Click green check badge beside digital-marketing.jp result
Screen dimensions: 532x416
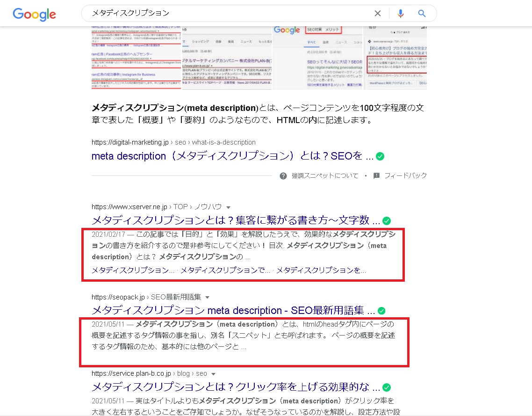pyautogui.click(x=380, y=156)
